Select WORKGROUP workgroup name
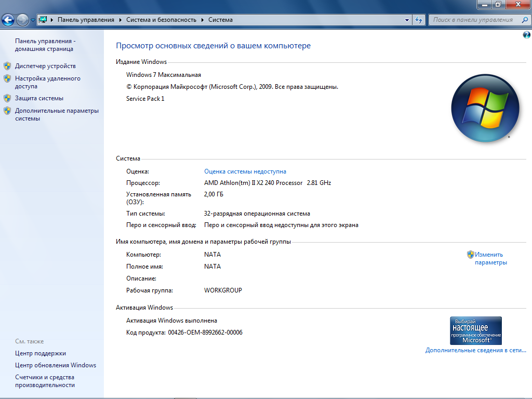532x399 pixels. point(223,290)
